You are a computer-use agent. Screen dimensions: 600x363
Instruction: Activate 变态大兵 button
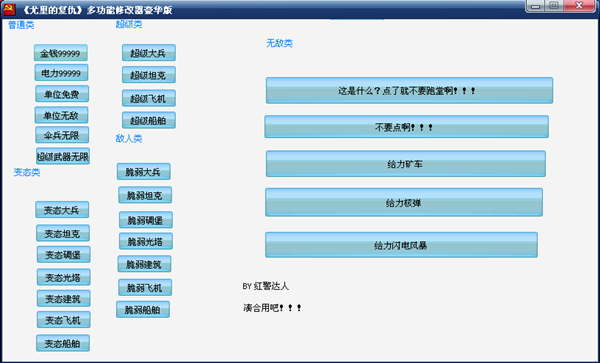pos(62,210)
